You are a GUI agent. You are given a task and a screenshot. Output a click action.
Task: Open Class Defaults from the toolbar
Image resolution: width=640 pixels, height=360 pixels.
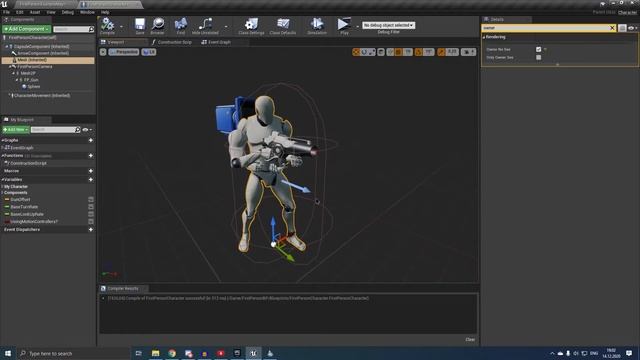tap(283, 25)
